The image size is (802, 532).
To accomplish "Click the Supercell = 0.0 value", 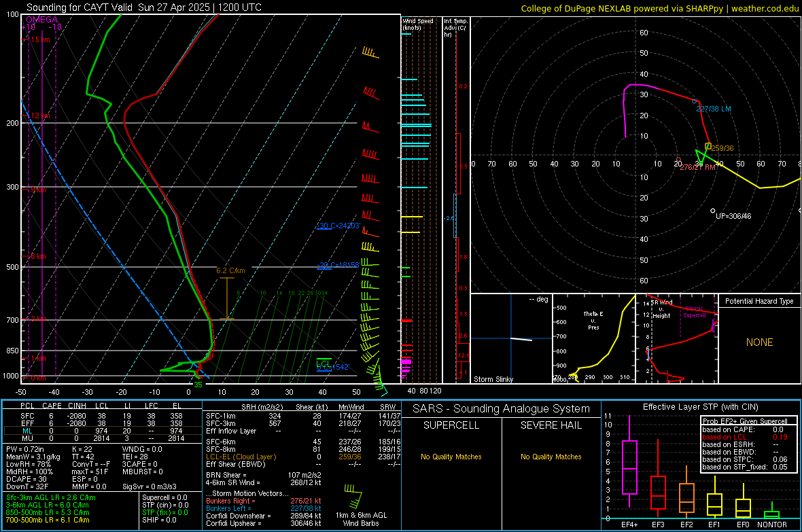I will (x=164, y=498).
